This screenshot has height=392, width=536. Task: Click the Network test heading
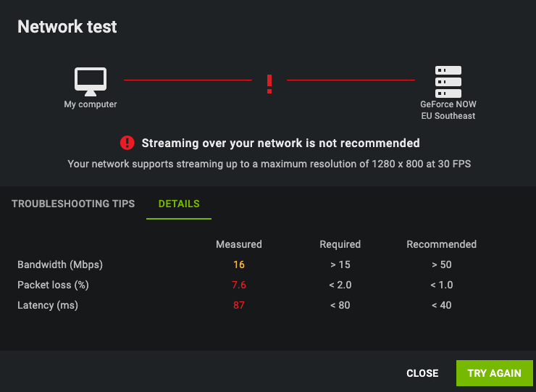point(67,27)
